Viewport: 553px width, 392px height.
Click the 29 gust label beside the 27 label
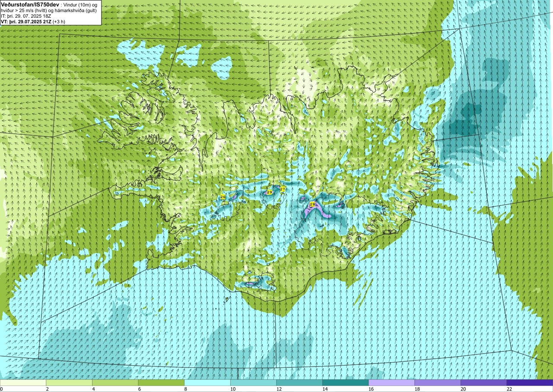tap(270, 192)
